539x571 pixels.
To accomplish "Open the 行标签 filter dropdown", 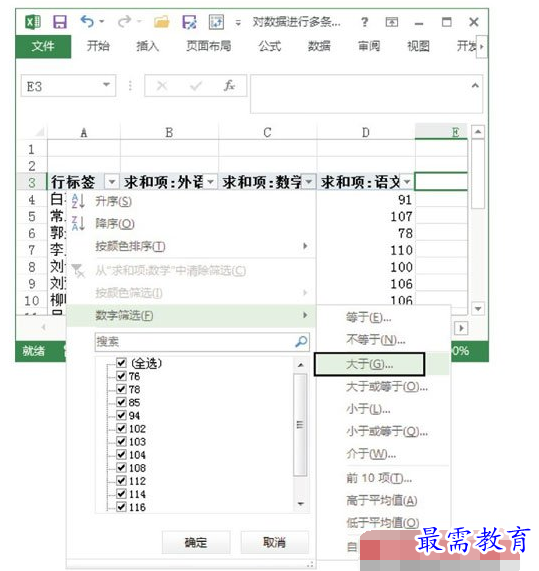I will click(x=112, y=181).
